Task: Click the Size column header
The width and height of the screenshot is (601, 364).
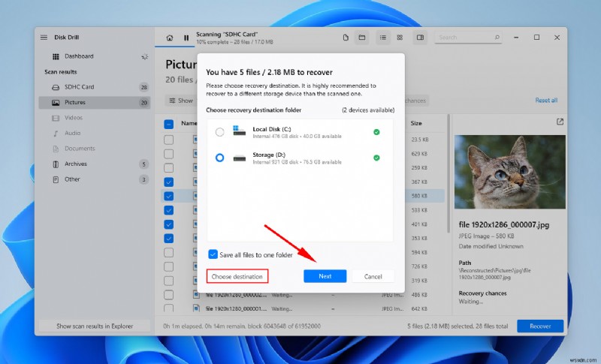Action: click(416, 123)
